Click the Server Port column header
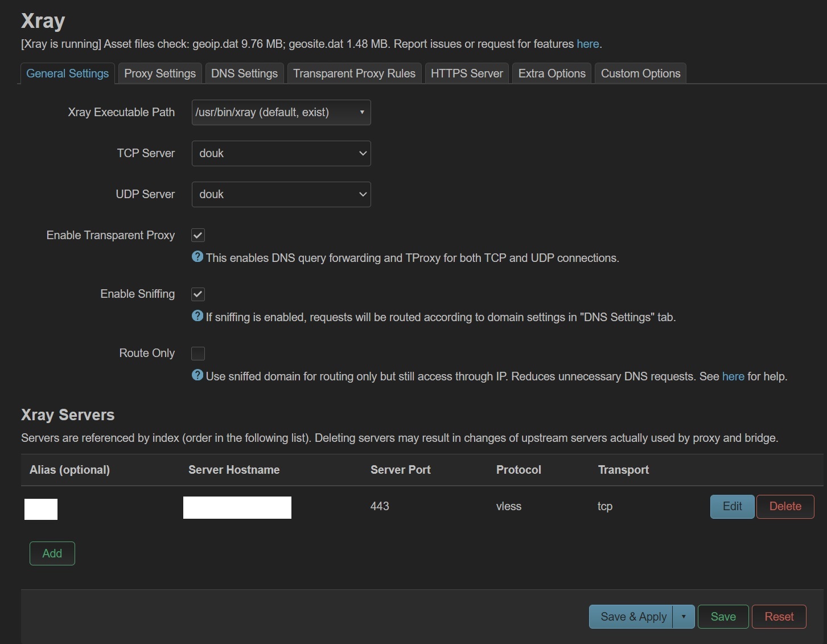827x644 pixels. [401, 470]
